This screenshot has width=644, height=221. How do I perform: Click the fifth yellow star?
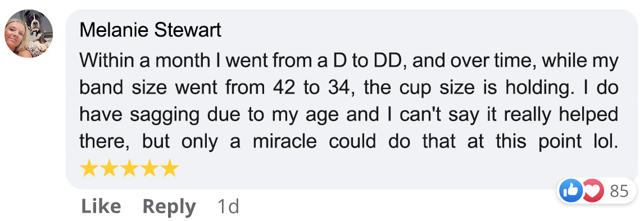pos(169,168)
